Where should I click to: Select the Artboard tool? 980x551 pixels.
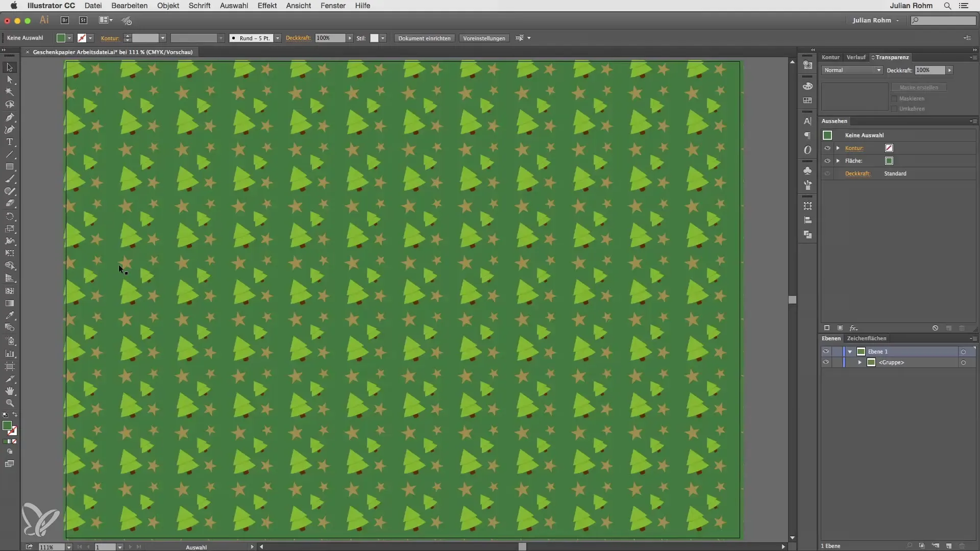pos(10,366)
